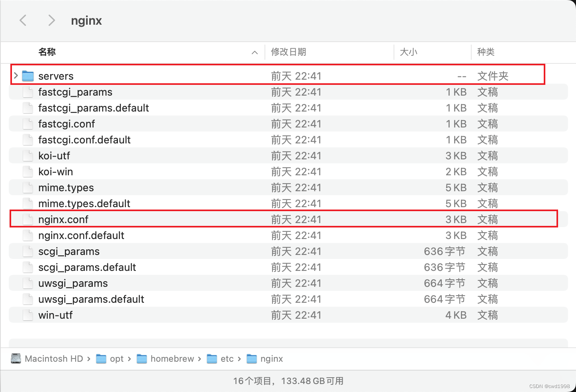Select the fastcgi.conf file name
576x392 pixels.
click(67, 124)
